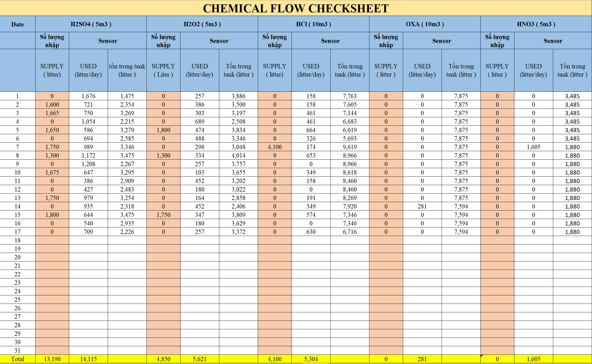Click H2O2 tank value 4,014
Image resolution: width=592 pixels, height=364 pixels.
tap(239, 156)
